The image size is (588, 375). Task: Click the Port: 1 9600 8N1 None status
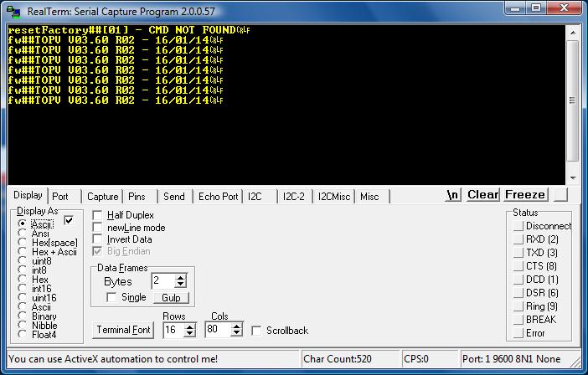(520, 359)
